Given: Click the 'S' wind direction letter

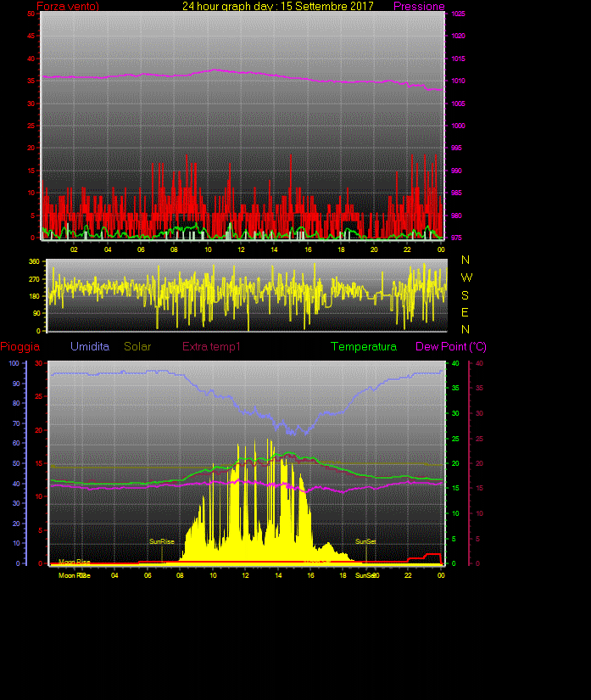Looking at the screenshot, I should coord(465,295).
